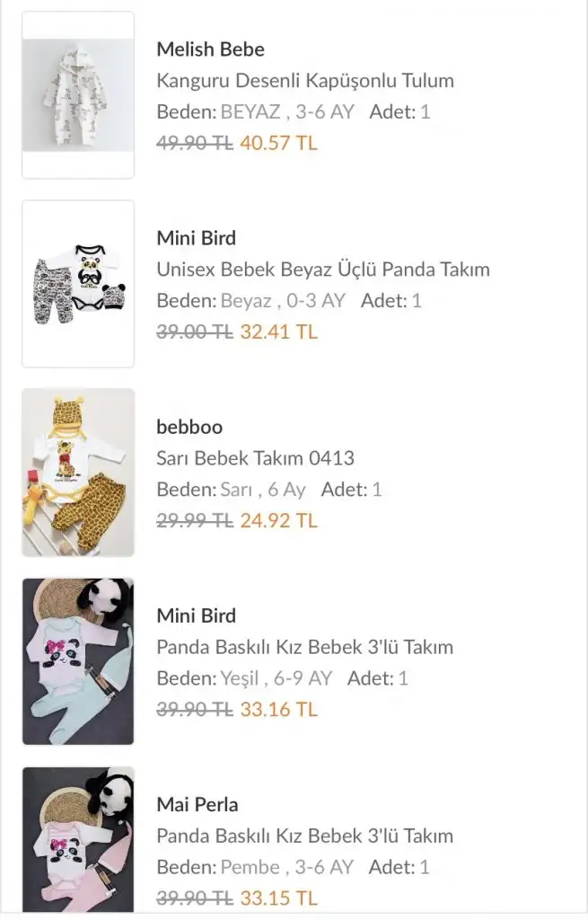
Task: Tap the discounted price 32.41 TL
Action: [x=279, y=332]
